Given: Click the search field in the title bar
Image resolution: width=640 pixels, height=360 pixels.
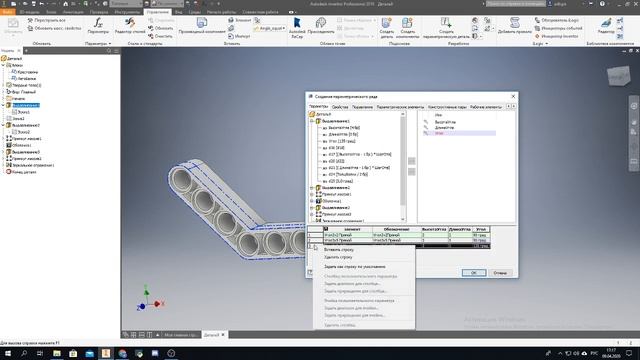Looking at the screenshot, I should [516, 4].
